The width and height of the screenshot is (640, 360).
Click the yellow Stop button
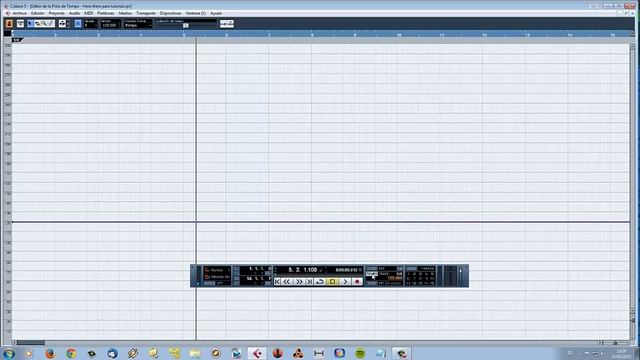pos(332,282)
